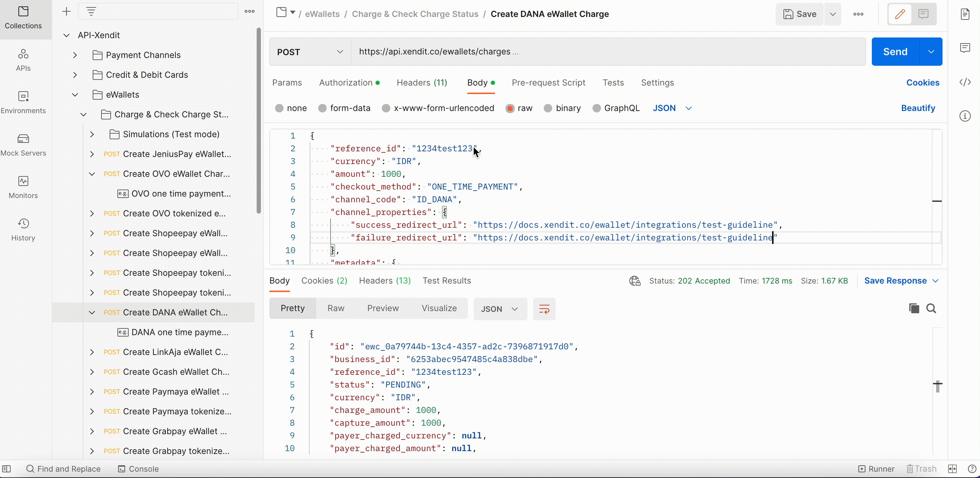
Task: Toggle the response line wrap icon
Action: tap(544, 309)
